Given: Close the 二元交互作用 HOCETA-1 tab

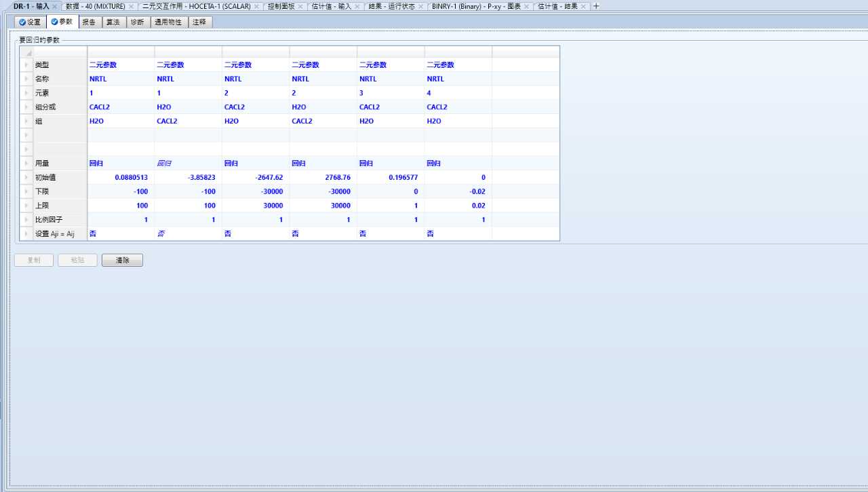Looking at the screenshot, I should click(x=256, y=6).
